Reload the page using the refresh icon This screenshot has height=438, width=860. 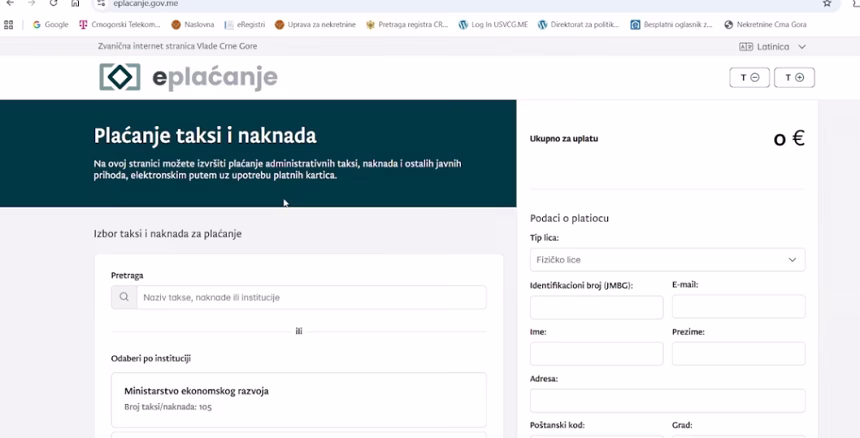click(53, 4)
